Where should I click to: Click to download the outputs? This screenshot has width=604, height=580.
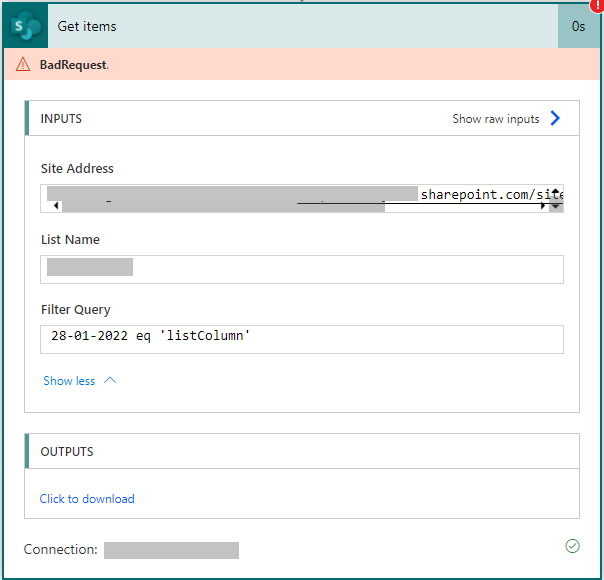(87, 499)
